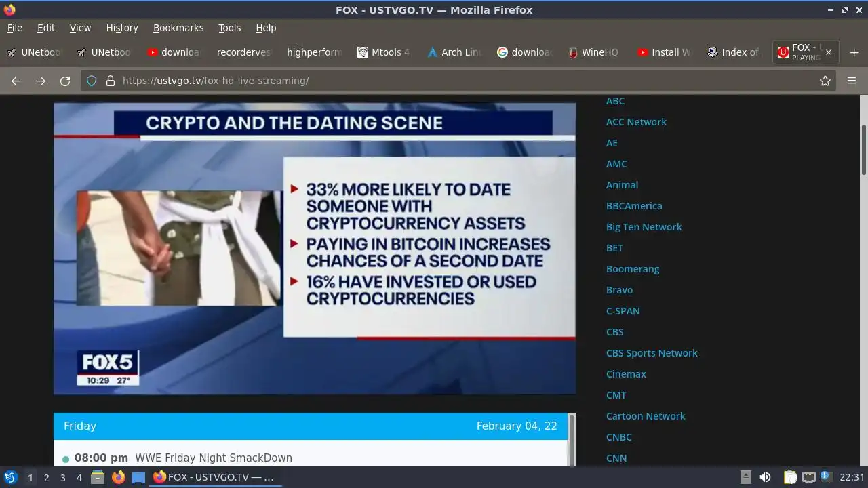Open the BBCAmerica channel link
868x488 pixels.
coord(634,206)
